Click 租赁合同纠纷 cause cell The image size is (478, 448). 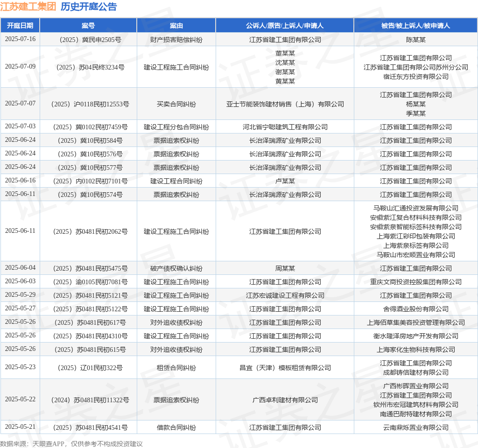[176, 368]
